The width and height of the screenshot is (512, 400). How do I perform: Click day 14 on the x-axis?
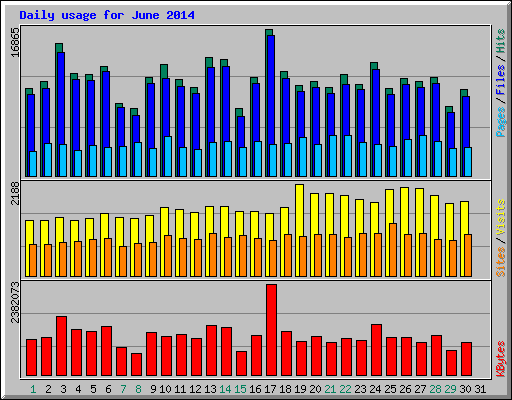[225, 389]
